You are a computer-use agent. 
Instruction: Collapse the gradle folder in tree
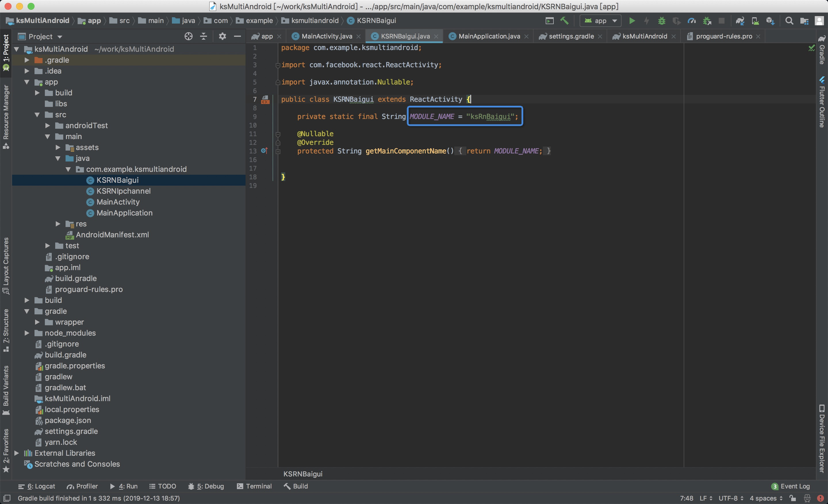point(27,311)
